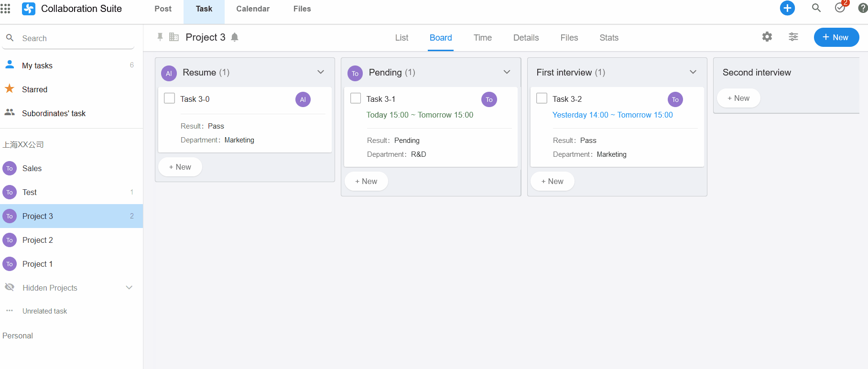Expand the Hidden Projects section
Screen dimensions: 868x369
pos(129,288)
